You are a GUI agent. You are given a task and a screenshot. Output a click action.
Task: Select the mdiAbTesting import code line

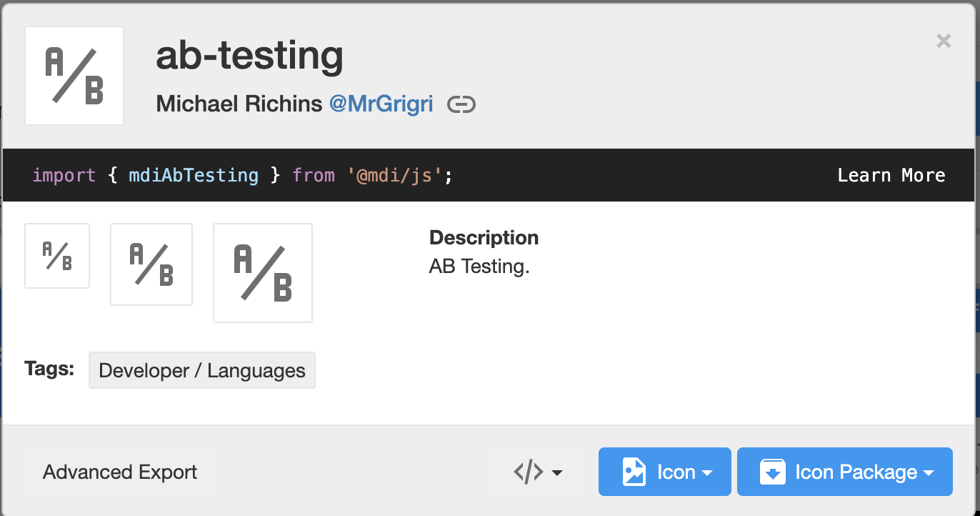(243, 175)
